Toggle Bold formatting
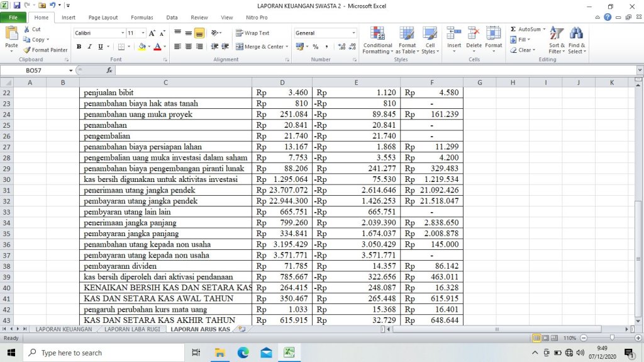This screenshot has height=362, width=644. pyautogui.click(x=79, y=47)
